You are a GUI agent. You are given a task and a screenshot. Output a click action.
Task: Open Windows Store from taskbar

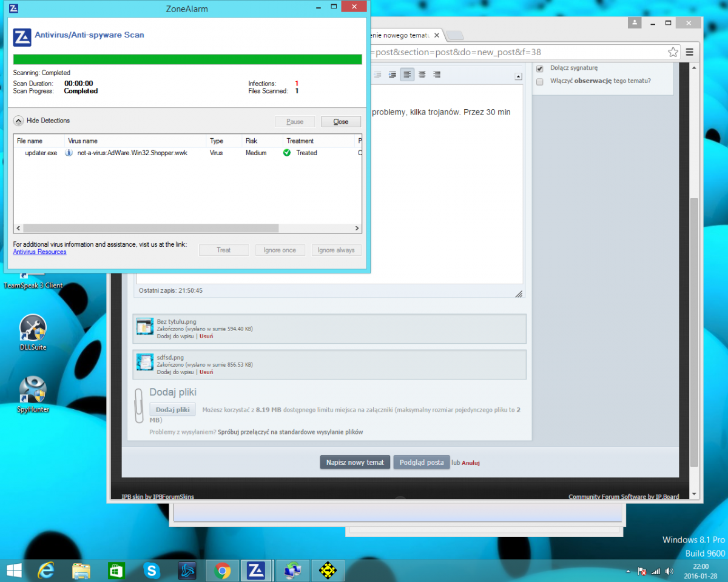pyautogui.click(x=116, y=570)
